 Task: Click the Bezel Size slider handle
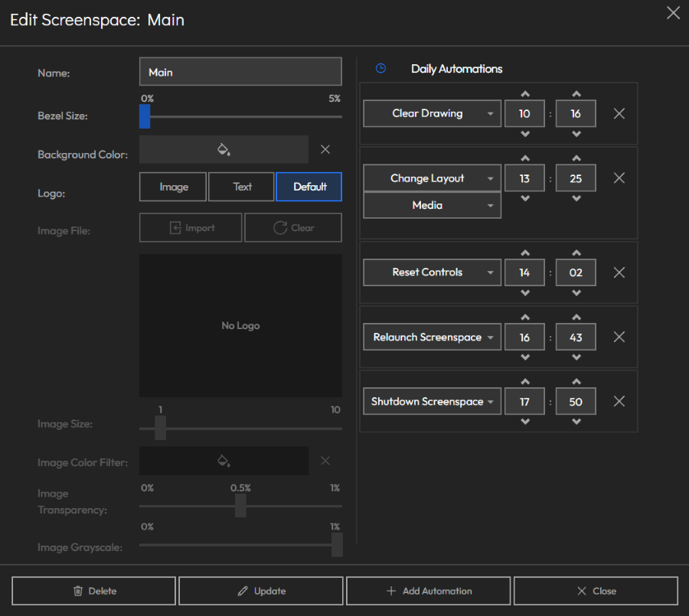[145, 116]
